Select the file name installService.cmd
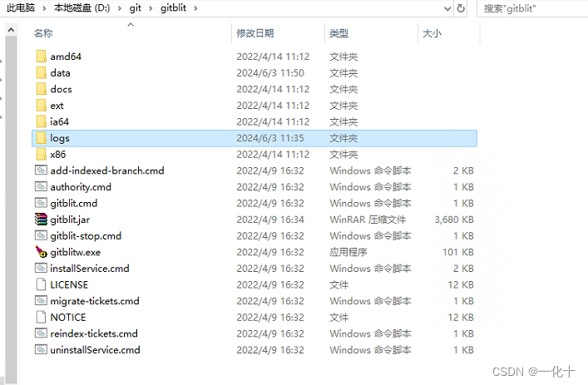Viewport: 588px width, 385px height. 90,269
